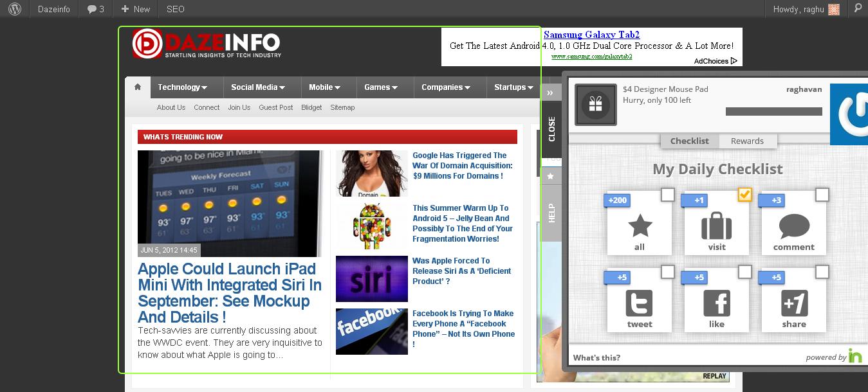Click the gift box reward icon

point(595,105)
